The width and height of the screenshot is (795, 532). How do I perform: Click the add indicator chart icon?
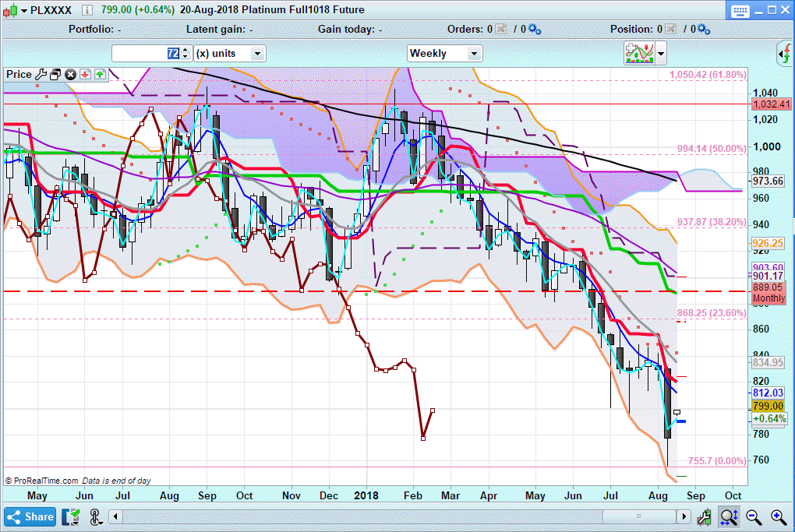[639, 53]
